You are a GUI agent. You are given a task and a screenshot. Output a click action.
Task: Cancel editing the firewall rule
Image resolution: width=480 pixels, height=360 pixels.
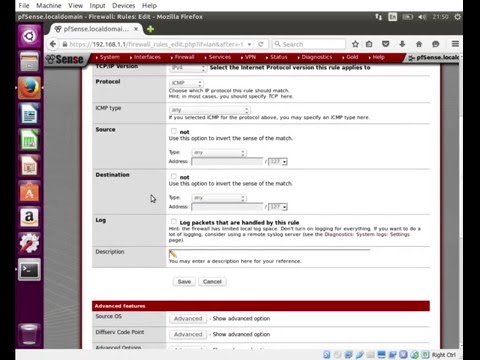click(212, 282)
